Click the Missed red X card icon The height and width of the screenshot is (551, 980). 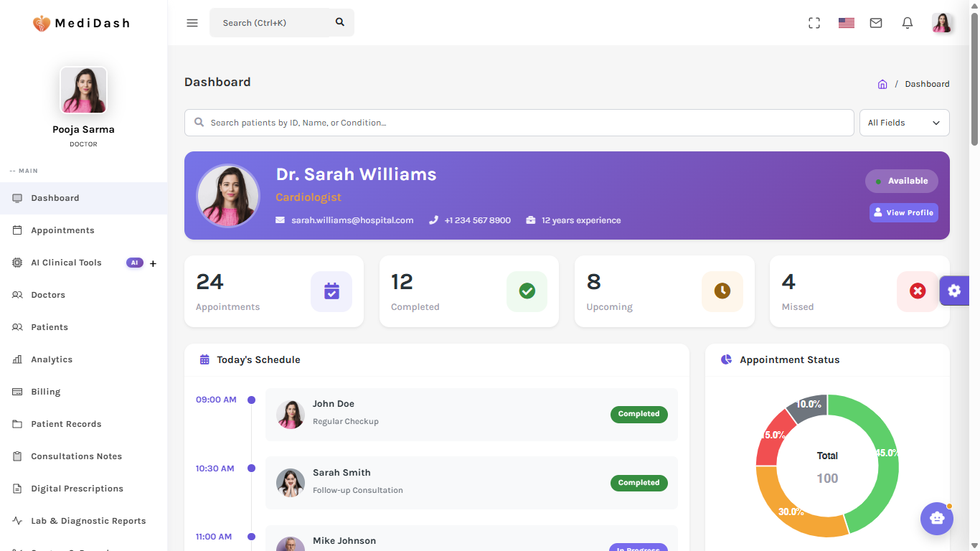[918, 291]
